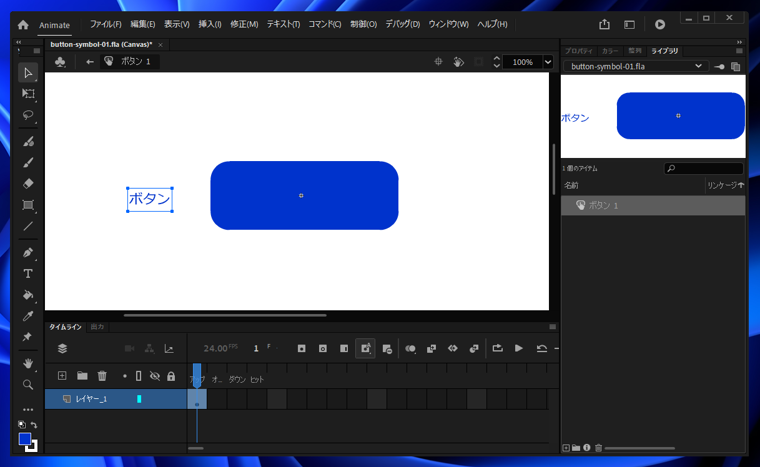Image resolution: width=760 pixels, height=467 pixels.
Task: Switch to the 出力 tab
Action: [97, 327]
